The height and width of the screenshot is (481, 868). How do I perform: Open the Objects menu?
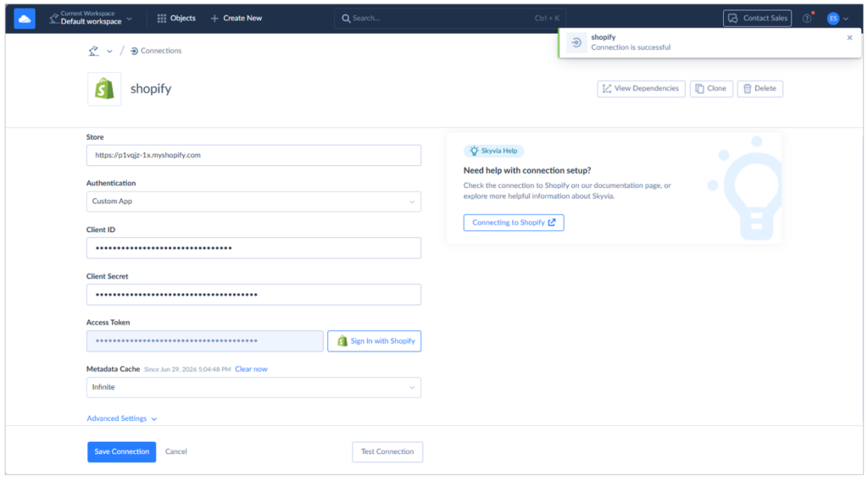click(x=176, y=19)
